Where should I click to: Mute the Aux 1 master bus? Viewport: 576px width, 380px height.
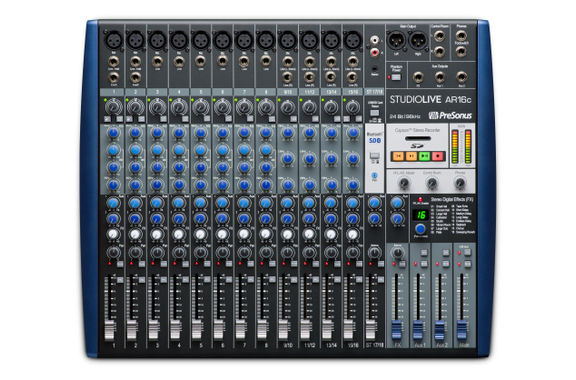tap(424, 264)
